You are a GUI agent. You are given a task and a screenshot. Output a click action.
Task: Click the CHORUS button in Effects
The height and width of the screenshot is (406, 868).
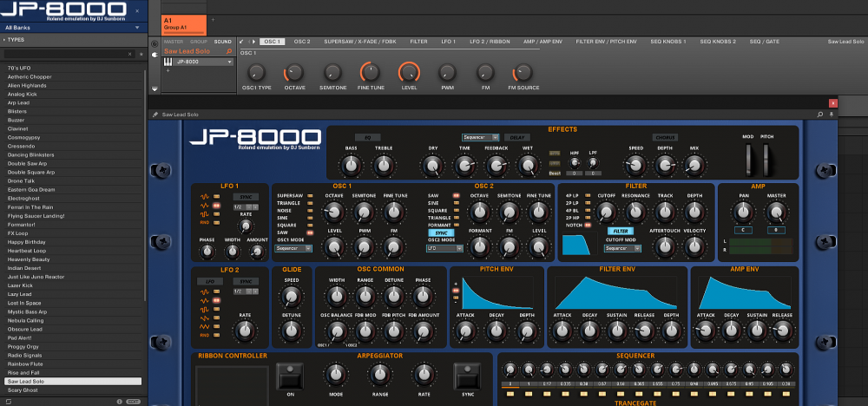(x=665, y=137)
